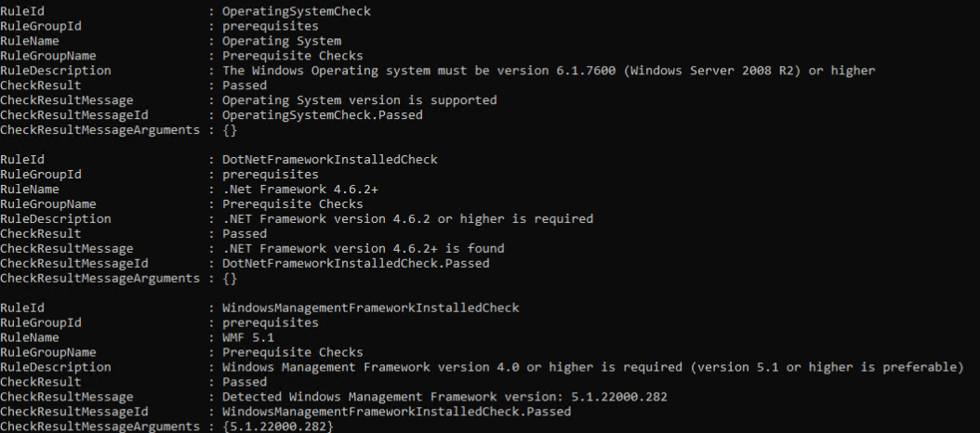Viewport: 980px width, 433px height.
Task: Click the Windows Server 2008 R2 rule description
Action: pyautogui.click(x=549, y=71)
